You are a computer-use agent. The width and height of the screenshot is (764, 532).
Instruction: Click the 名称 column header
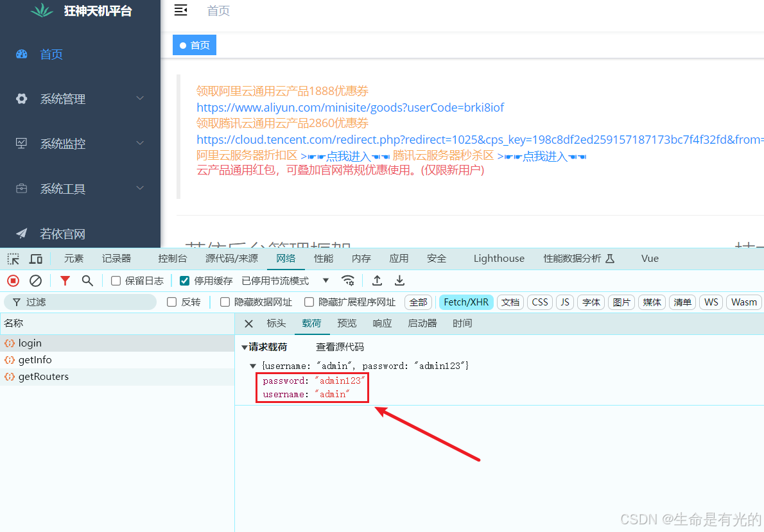click(117, 323)
